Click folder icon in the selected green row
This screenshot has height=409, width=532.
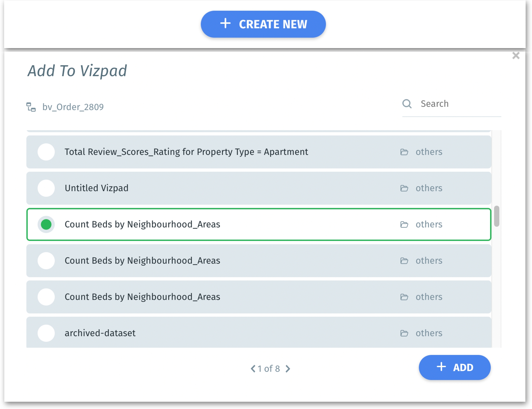click(404, 224)
